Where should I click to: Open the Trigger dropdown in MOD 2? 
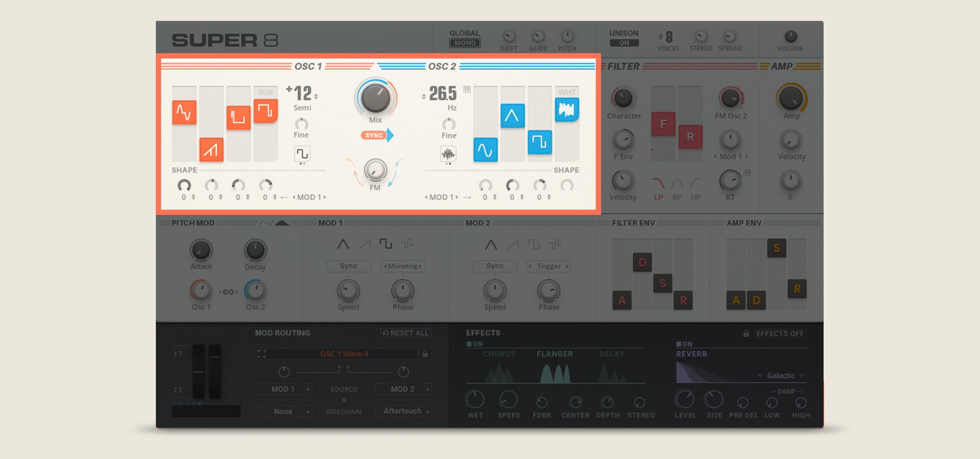click(549, 267)
